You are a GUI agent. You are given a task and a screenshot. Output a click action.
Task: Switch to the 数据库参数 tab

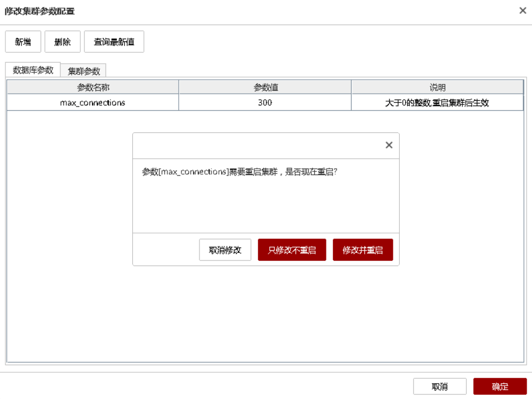pos(33,70)
